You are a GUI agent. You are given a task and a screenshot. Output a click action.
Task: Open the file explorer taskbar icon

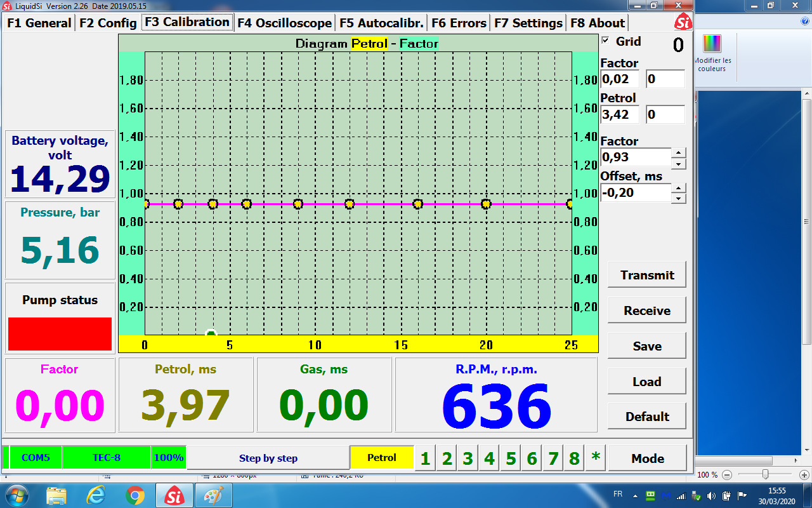pos(56,495)
